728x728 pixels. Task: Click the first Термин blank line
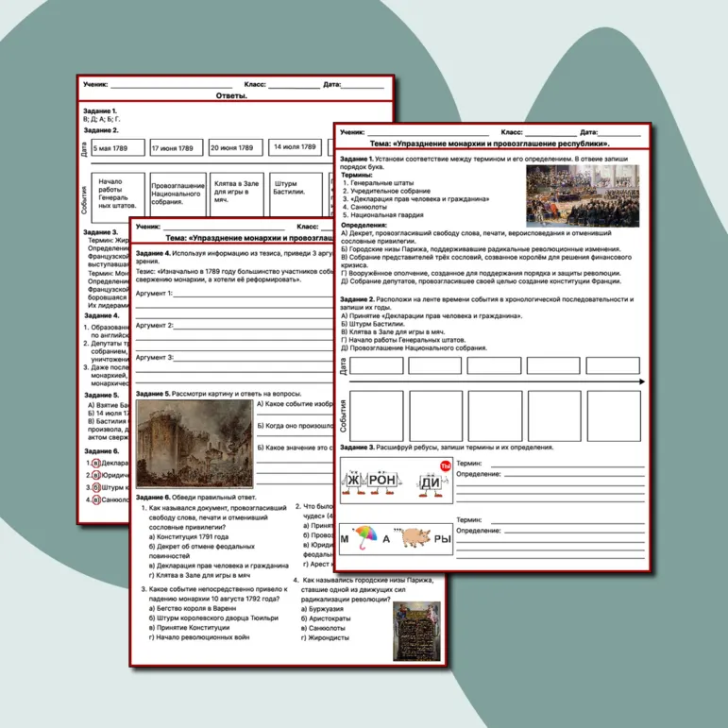coord(567,464)
